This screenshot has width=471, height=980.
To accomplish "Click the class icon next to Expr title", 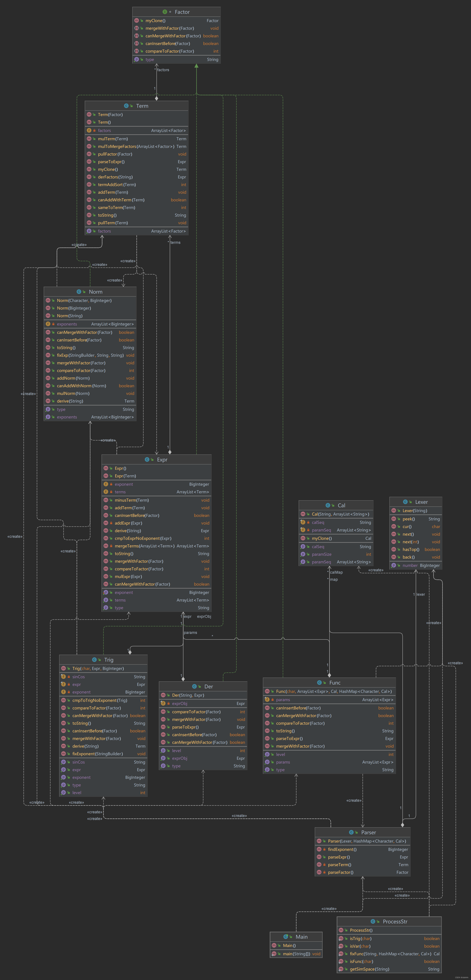I will pyautogui.click(x=147, y=460).
